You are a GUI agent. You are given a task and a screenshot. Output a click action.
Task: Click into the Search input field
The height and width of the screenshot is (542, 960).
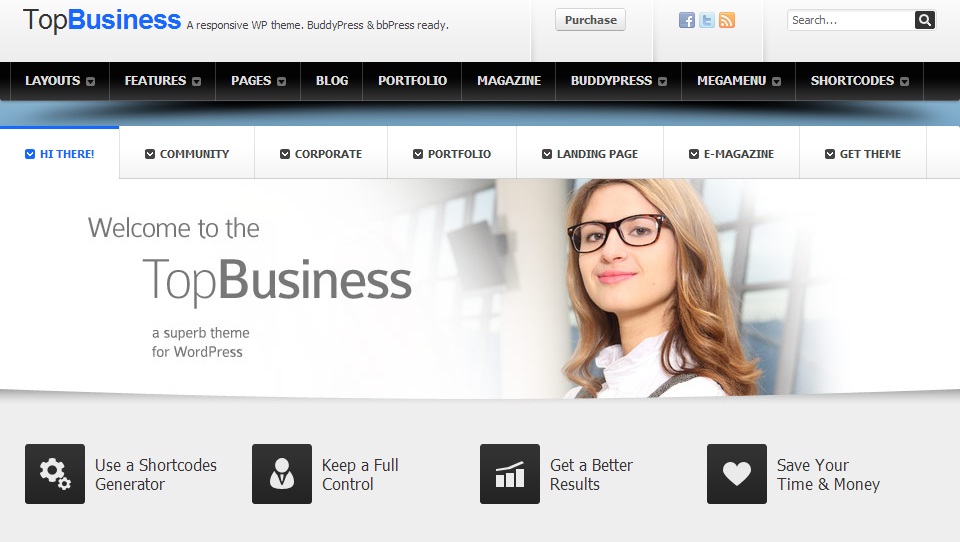(851, 20)
